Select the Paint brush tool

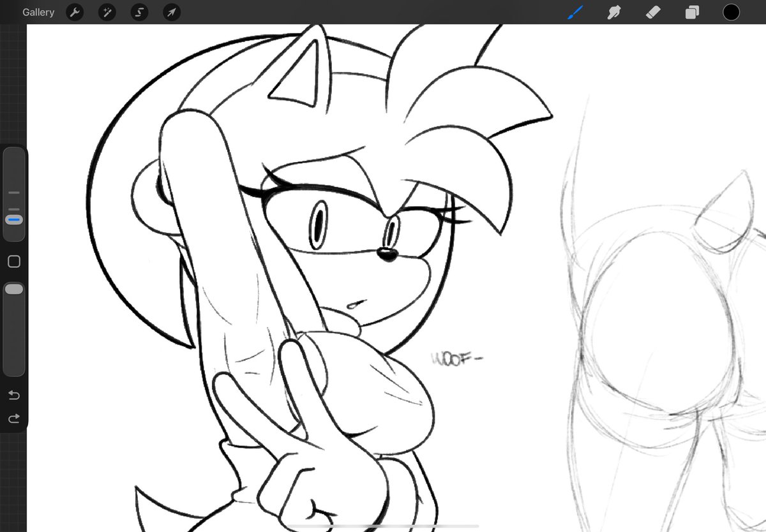pos(576,12)
